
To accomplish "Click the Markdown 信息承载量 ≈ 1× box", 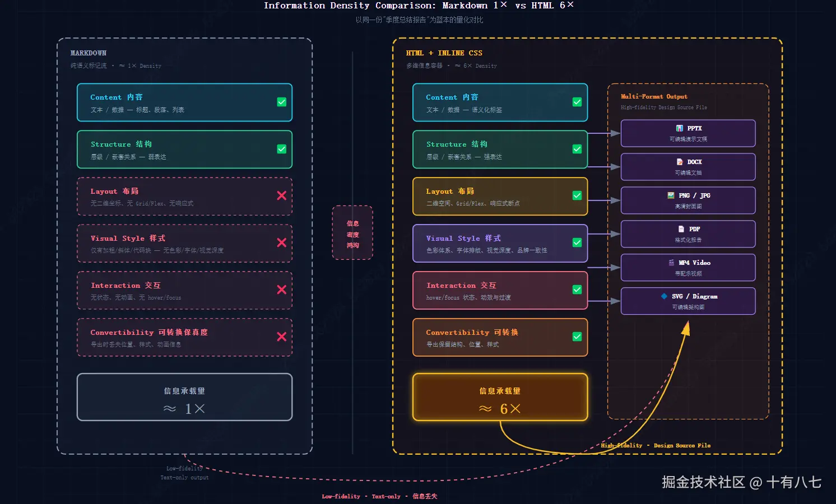I will pyautogui.click(x=184, y=397).
